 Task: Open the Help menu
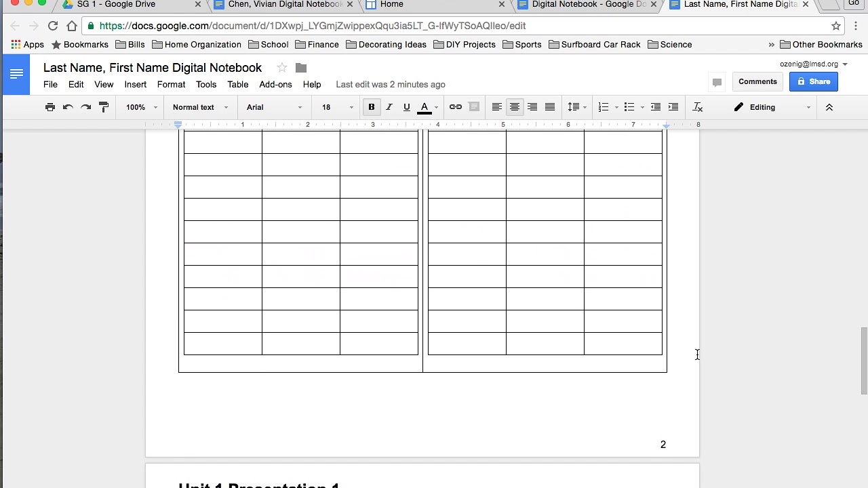pyautogui.click(x=312, y=85)
